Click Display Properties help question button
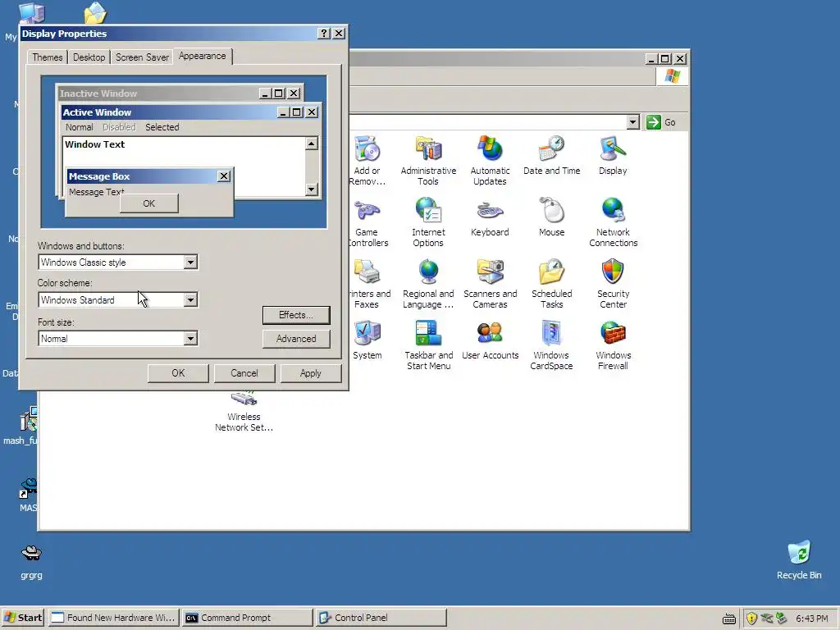The height and width of the screenshot is (630, 840). click(x=323, y=33)
